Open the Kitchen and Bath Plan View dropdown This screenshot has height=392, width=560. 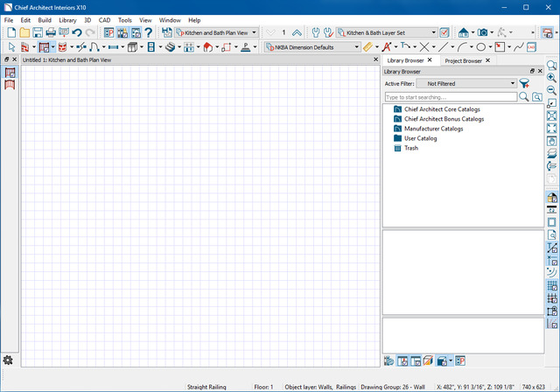pos(216,32)
